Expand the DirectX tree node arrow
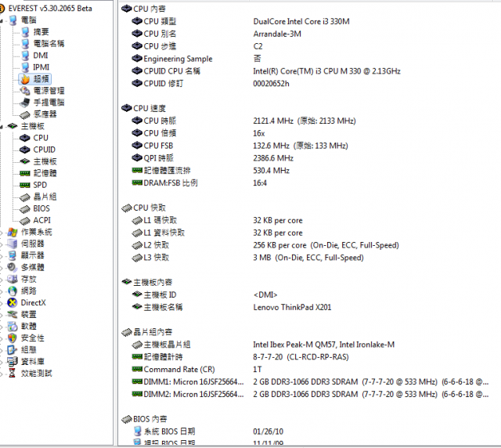The height and width of the screenshot is (448, 501). tap(2, 303)
